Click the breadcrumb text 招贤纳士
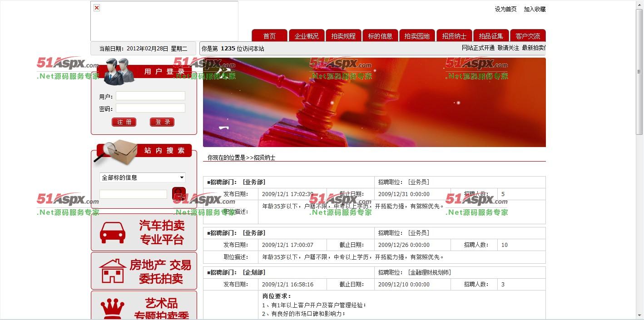The width and height of the screenshot is (644, 320). tap(264, 158)
